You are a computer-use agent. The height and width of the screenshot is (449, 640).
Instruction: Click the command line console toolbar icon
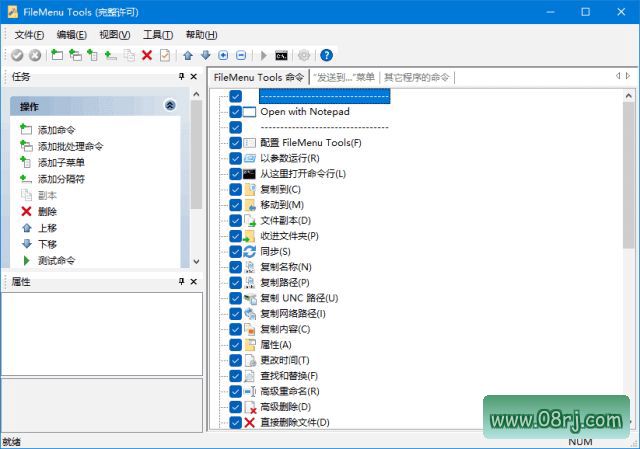click(282, 55)
